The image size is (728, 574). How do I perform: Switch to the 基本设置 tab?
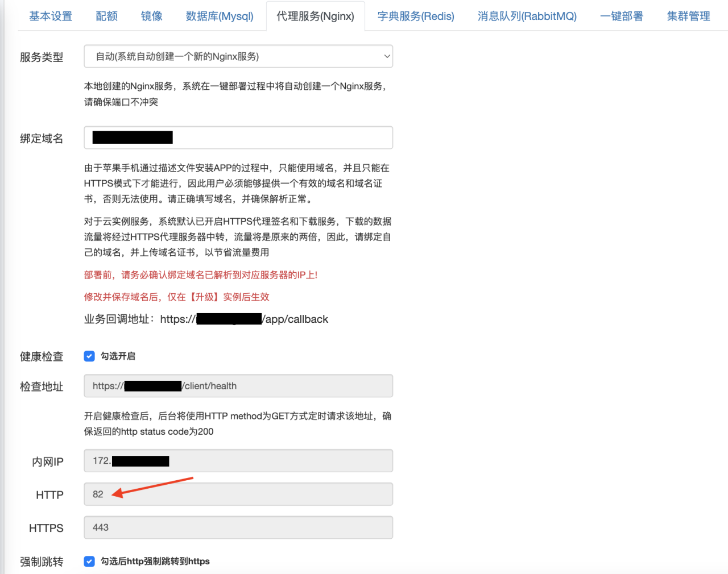pyautogui.click(x=51, y=15)
